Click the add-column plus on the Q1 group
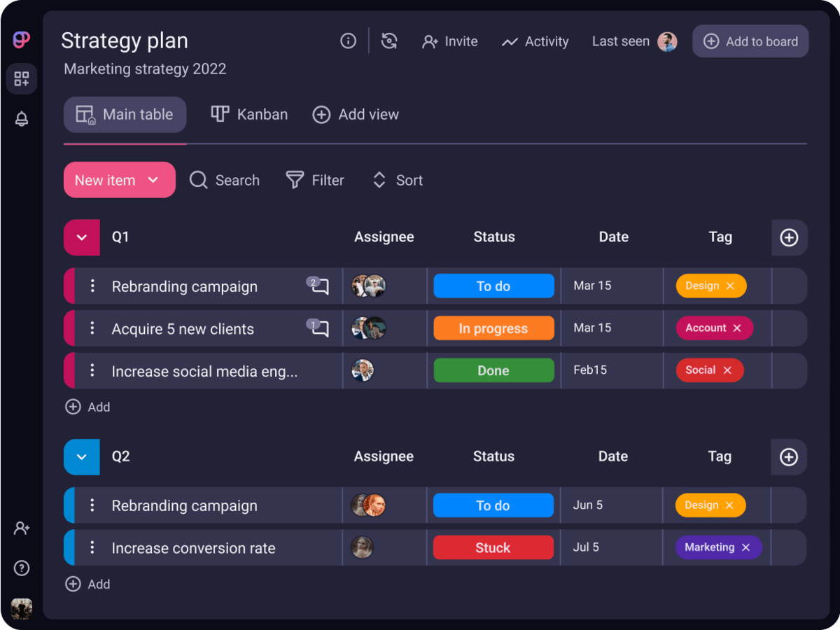840x630 pixels. point(789,237)
